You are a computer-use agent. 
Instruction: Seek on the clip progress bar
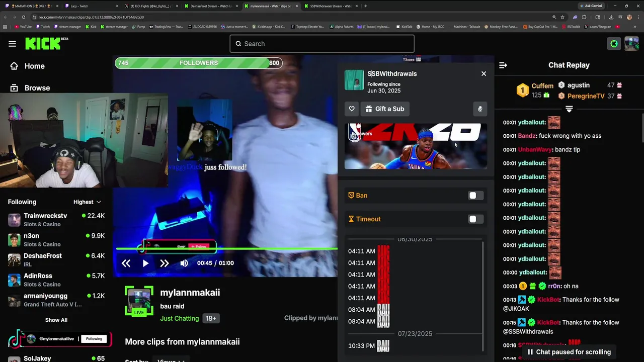pyautogui.click(x=226, y=248)
